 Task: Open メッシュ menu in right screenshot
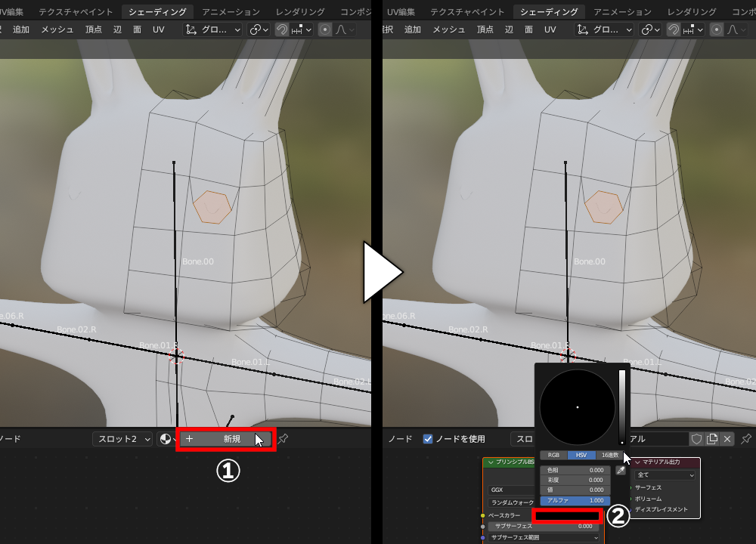tap(448, 30)
